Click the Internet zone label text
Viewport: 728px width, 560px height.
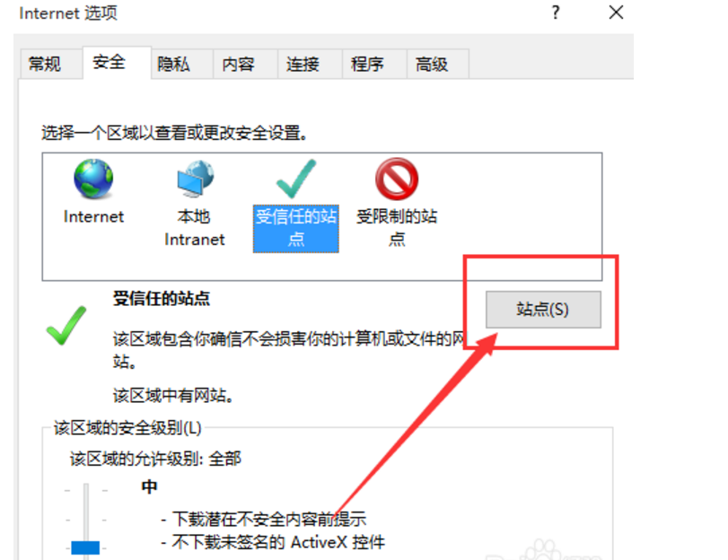93,216
